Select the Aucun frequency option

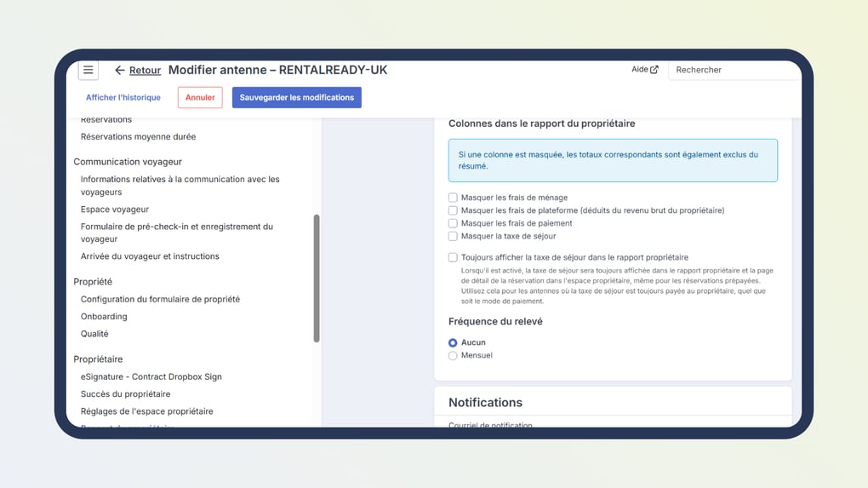pos(453,343)
